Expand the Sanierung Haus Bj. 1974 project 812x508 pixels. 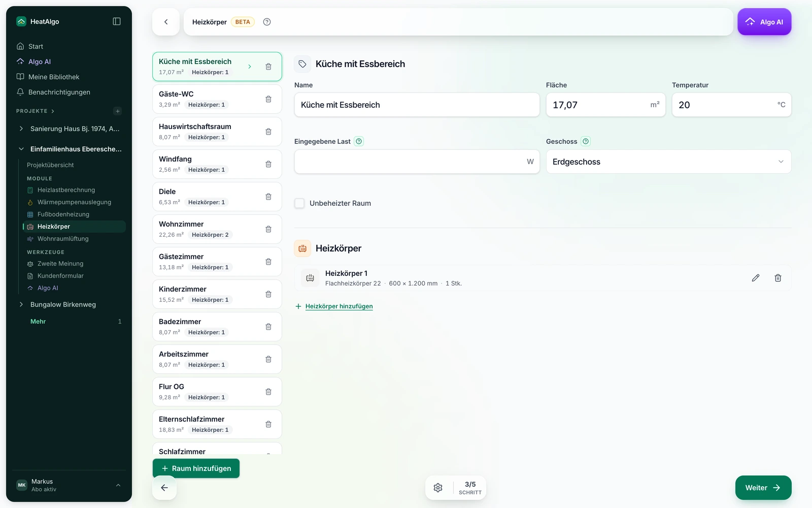click(x=21, y=129)
